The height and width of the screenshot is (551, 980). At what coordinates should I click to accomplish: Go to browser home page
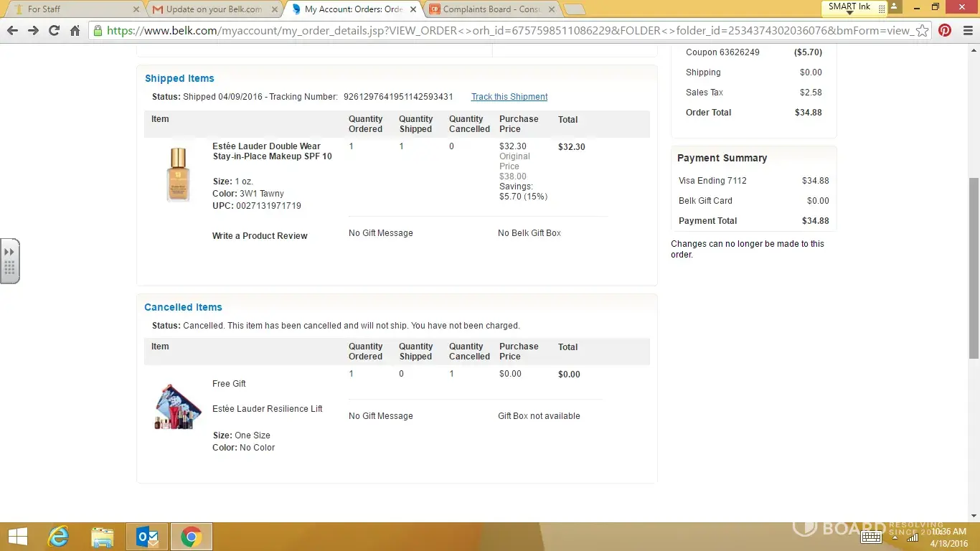point(75,31)
